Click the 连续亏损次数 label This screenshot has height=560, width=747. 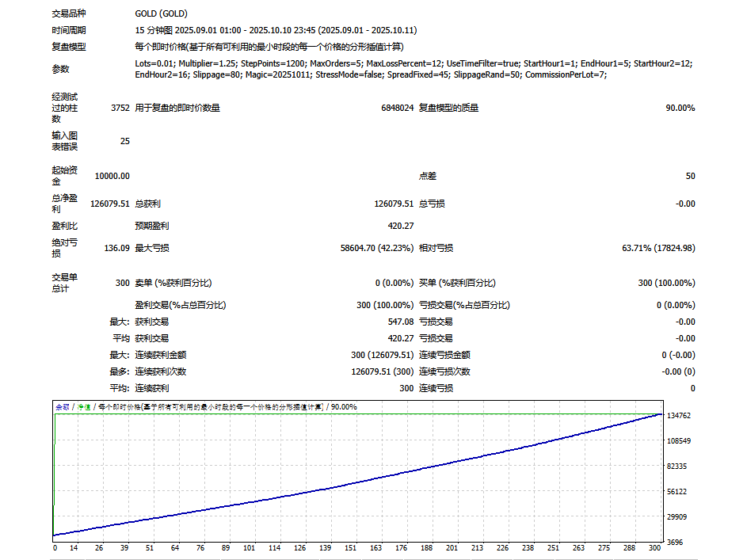444,372
